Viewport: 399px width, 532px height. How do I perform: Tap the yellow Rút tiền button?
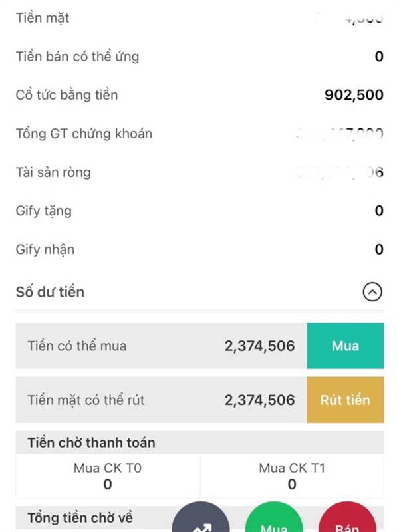[345, 400]
